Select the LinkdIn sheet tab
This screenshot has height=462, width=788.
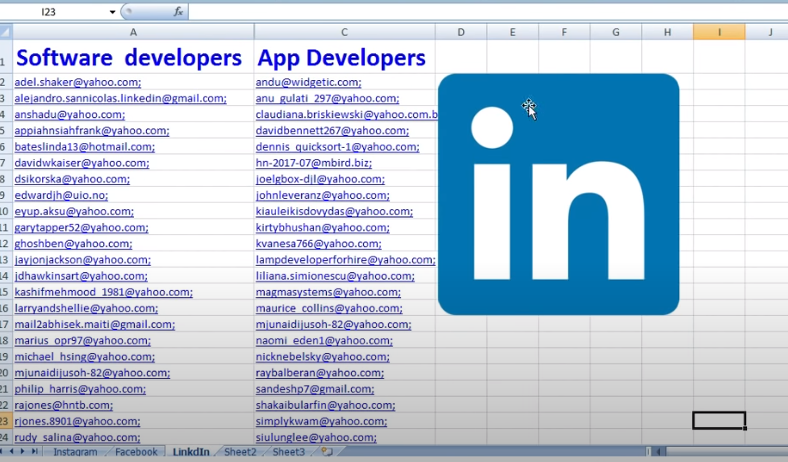(191, 452)
